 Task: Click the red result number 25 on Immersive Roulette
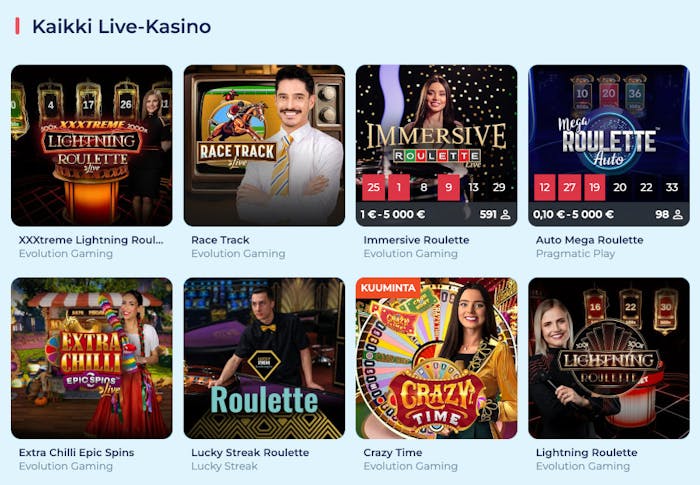pos(373,187)
